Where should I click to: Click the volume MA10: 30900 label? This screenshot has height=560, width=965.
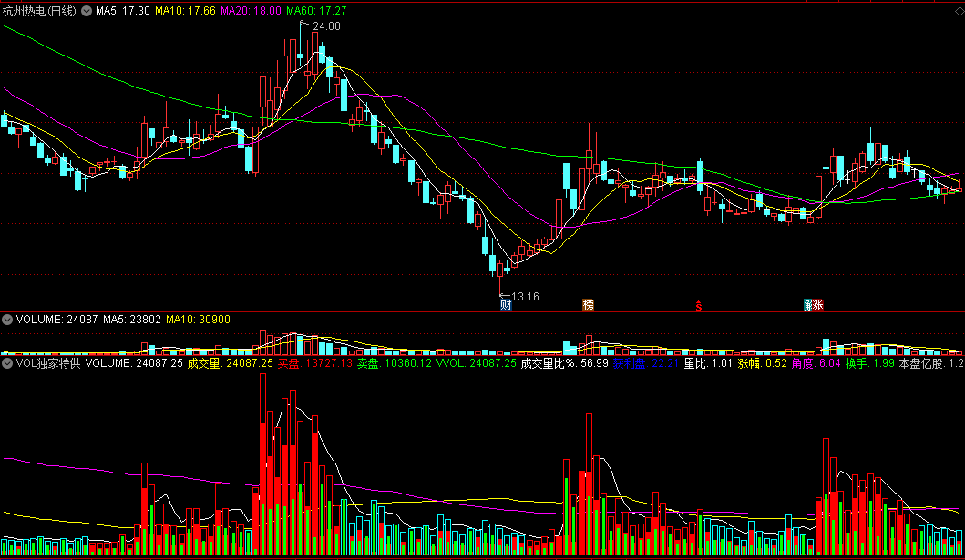coord(198,320)
